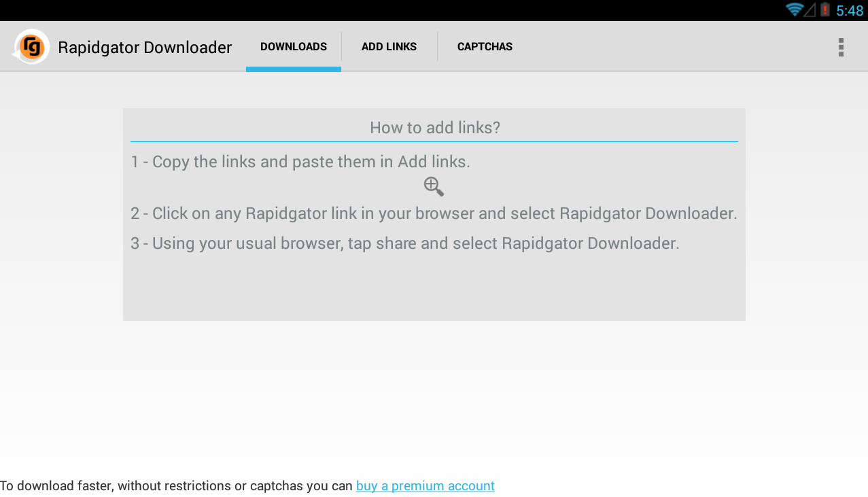This screenshot has width=868, height=497.
Task: Tap the magnifier zoom icon under step 1
Action: [x=434, y=186]
